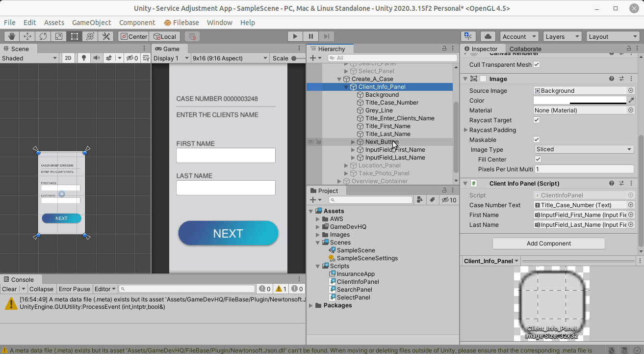Open the 9x16 aspect ratio dropdown
644x354 pixels.
[230, 58]
